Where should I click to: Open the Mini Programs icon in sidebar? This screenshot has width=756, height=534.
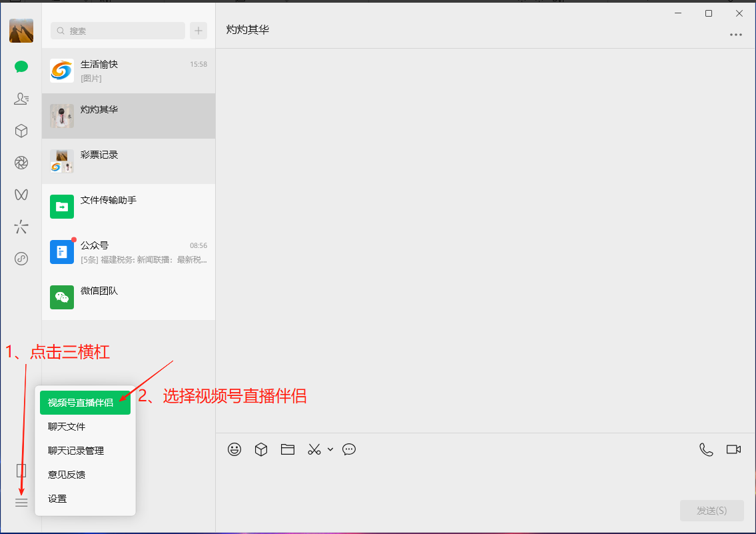coord(21,259)
